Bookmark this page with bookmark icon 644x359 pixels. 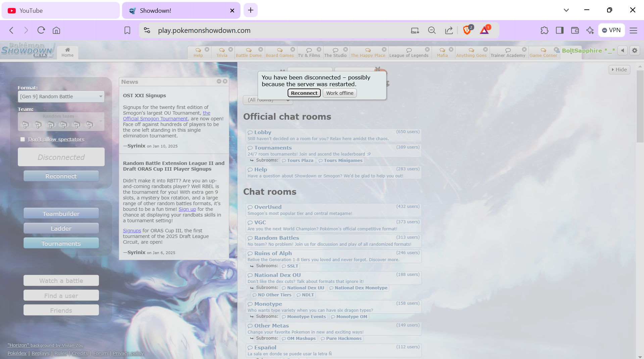tap(127, 31)
